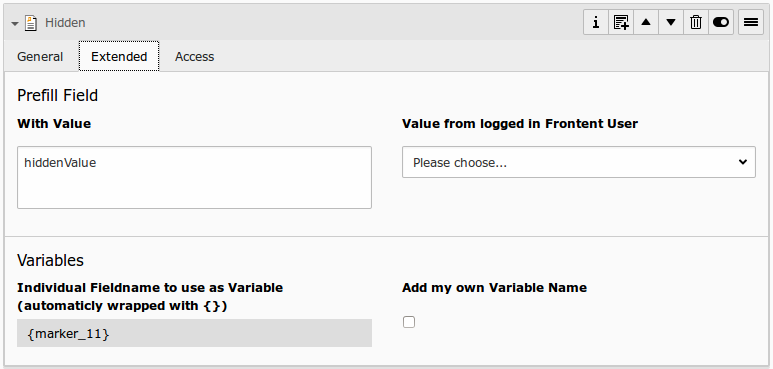The height and width of the screenshot is (369, 773).
Task: Collapse the Hidden record with triangle
Action: [x=15, y=23]
